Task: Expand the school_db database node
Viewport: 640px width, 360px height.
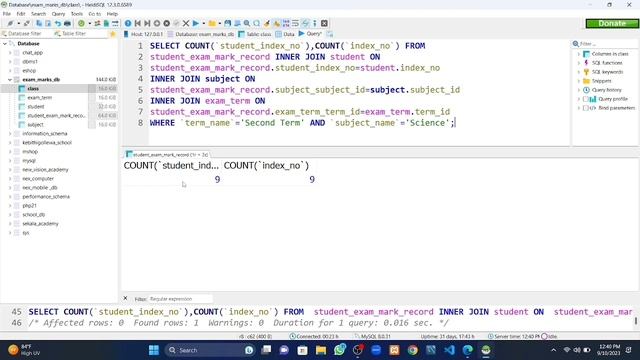Action: (x=10, y=215)
